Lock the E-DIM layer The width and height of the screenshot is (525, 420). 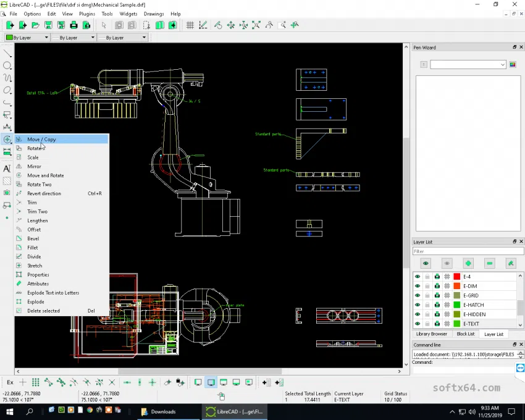coord(427,286)
